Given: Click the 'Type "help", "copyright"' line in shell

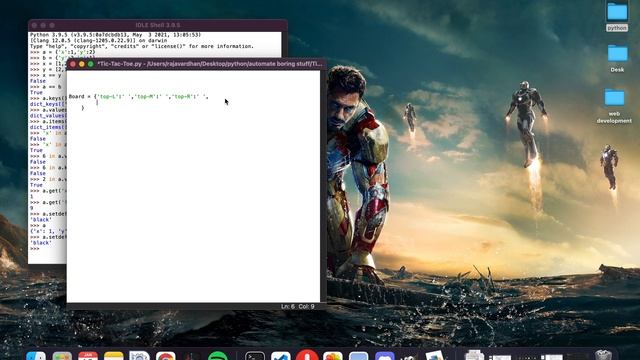Looking at the screenshot, I should [142, 47].
